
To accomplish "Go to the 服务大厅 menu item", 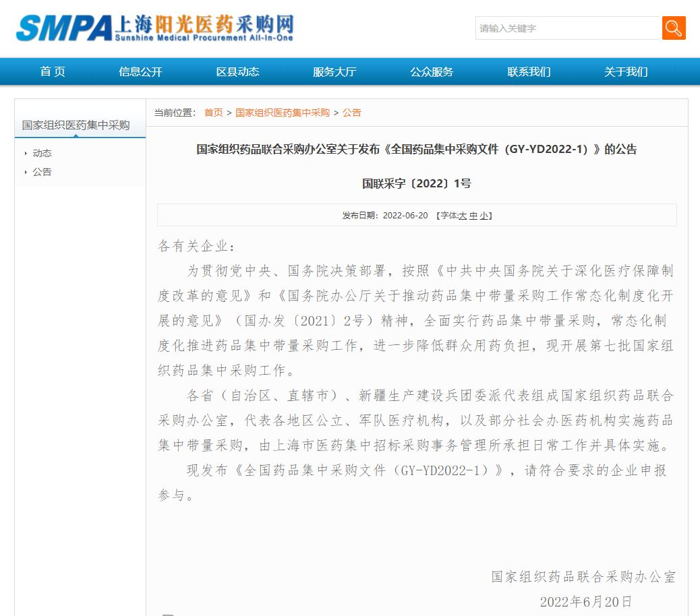I will pyautogui.click(x=334, y=72).
